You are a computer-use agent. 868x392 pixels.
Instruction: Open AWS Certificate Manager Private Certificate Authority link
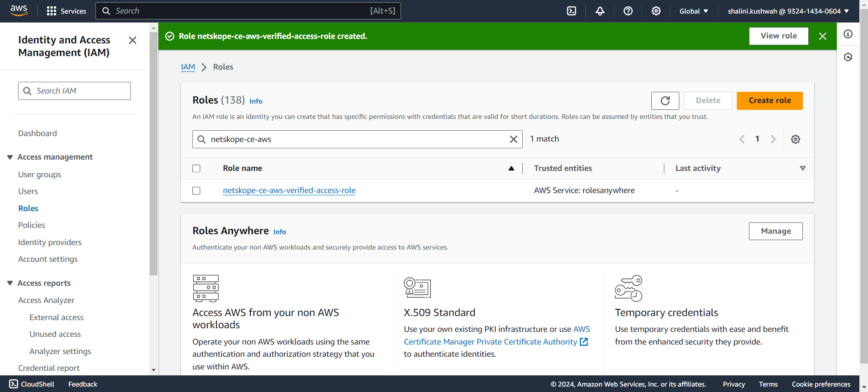tap(491, 342)
